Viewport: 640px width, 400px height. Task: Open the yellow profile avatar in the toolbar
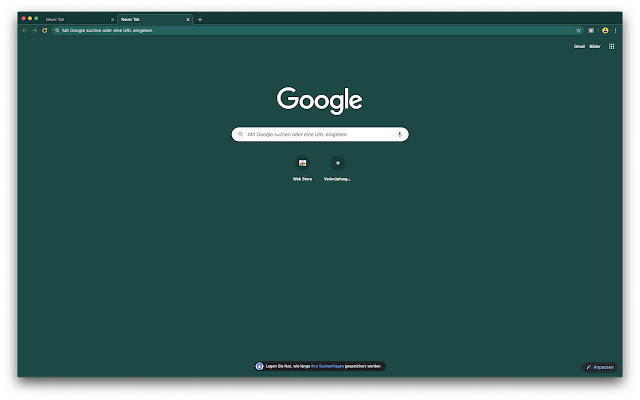[605, 31]
